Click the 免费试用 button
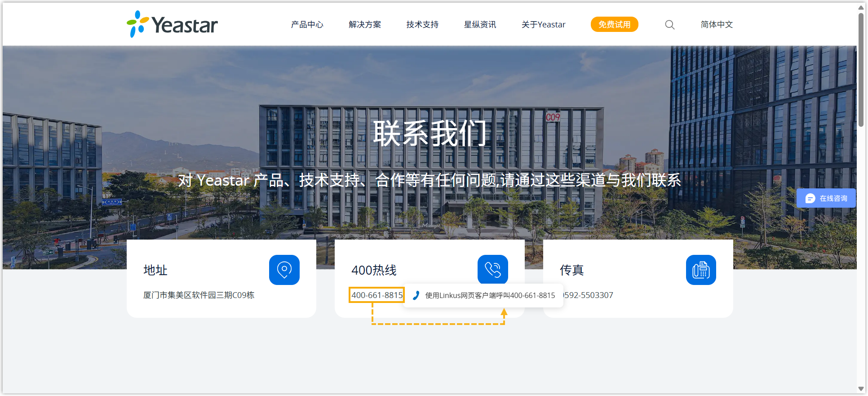 click(x=614, y=25)
